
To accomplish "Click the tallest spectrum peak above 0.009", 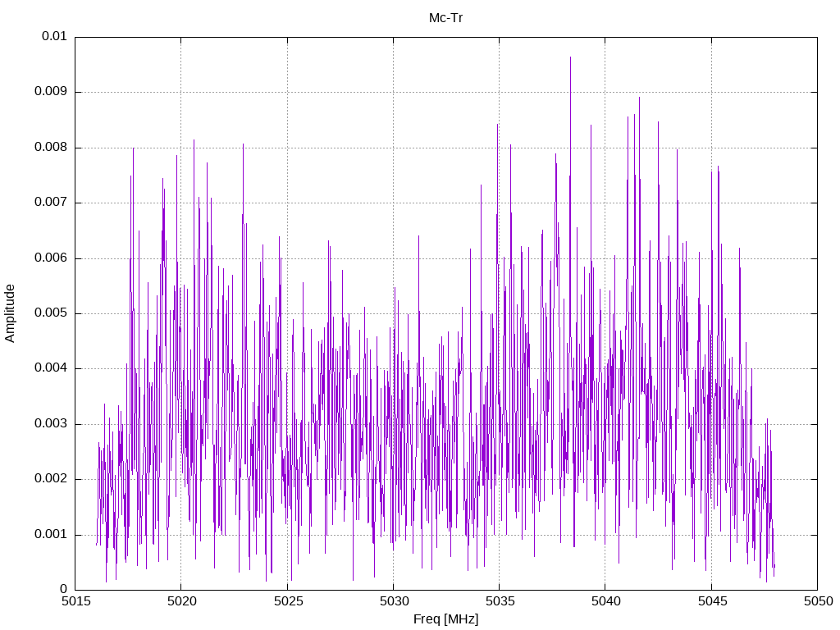I will pos(570,58).
